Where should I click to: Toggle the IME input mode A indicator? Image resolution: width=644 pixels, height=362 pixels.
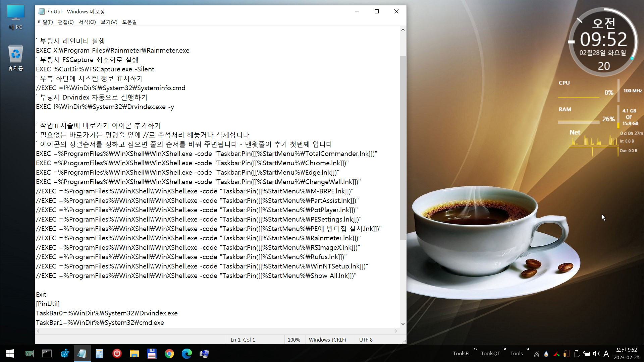(606, 354)
